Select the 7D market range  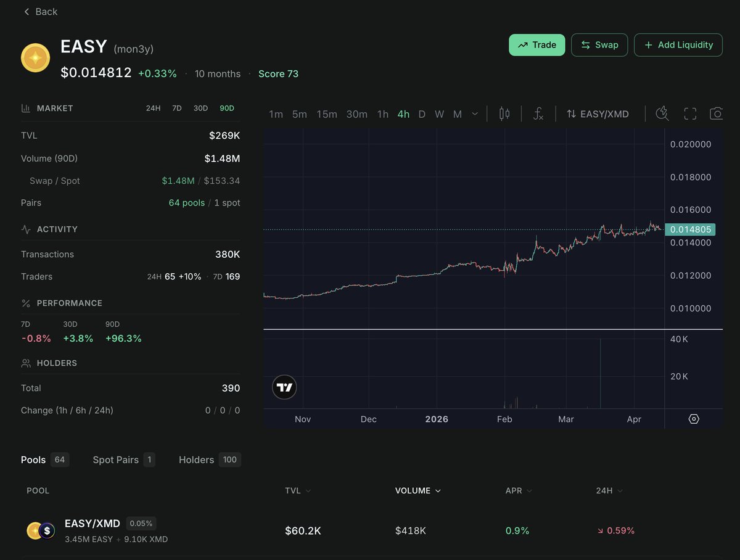pyautogui.click(x=177, y=108)
